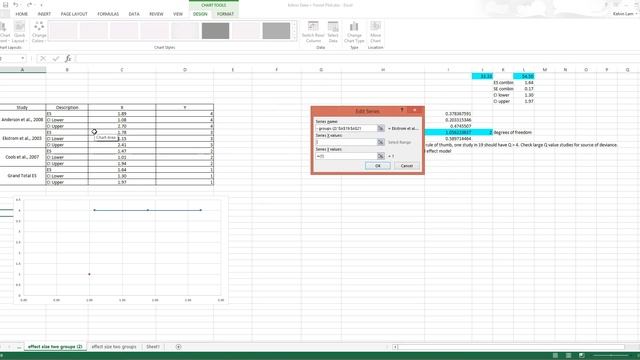This screenshot has height=360, width=640.
Task: Add a new sheet with plus icon
Action: tap(178, 347)
